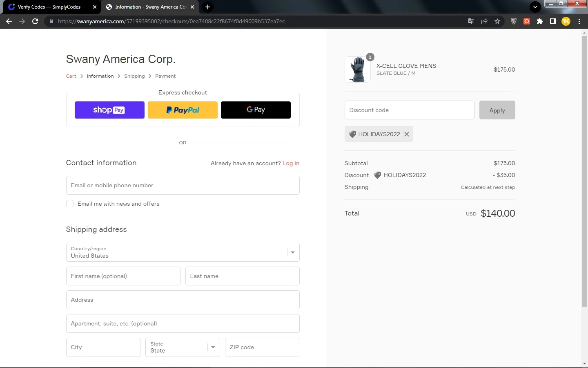Bookmark this page with star icon
Viewport: 588px width, 368px height.
pos(497,21)
